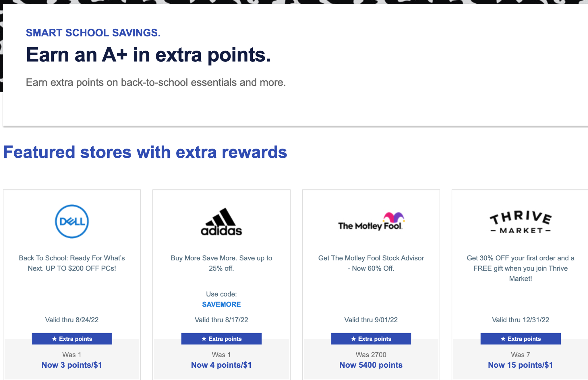The width and height of the screenshot is (588, 380).
Task: Select the SAVEMORE promo code link
Action: (x=221, y=304)
